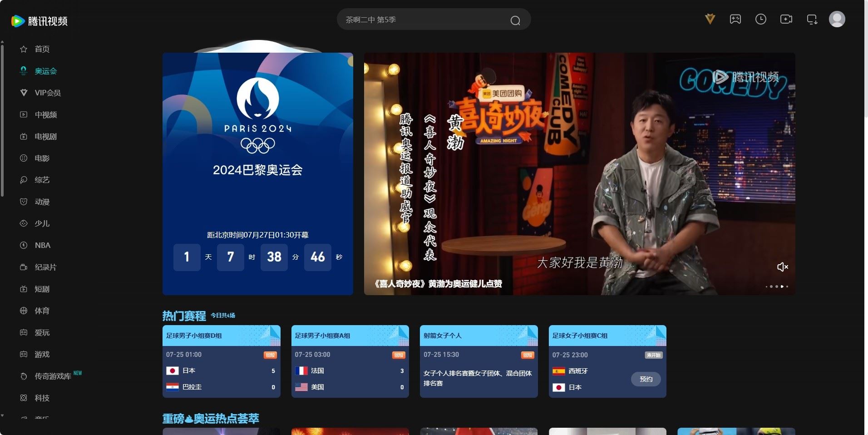Click the 游戏 icon in sidebar
This screenshot has width=868, height=435.
24,354
